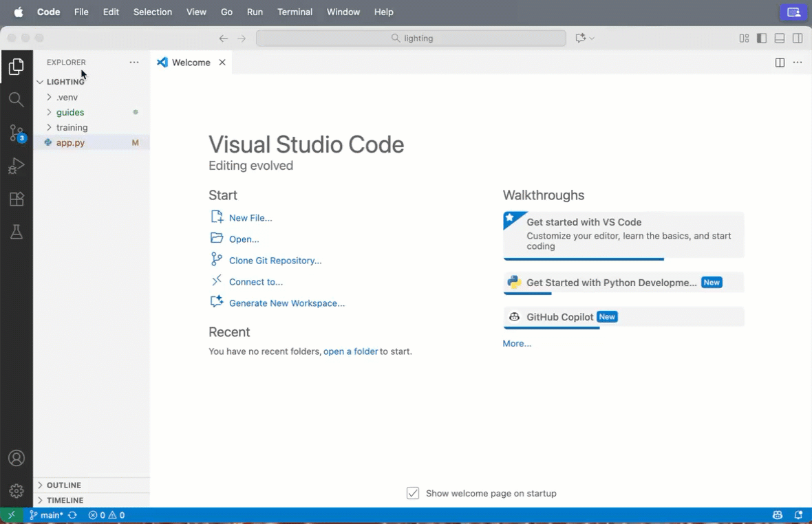Screen dimensions: 812x524
Task: Select the Welcome tab
Action: [191, 63]
